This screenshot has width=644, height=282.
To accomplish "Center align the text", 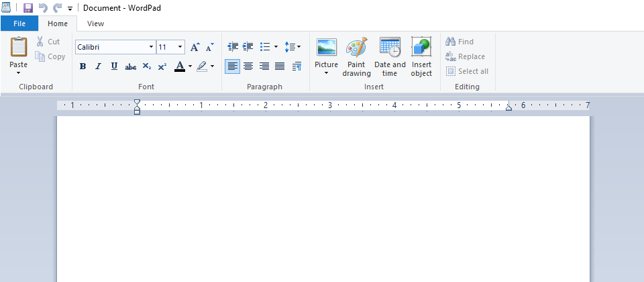I will point(248,66).
